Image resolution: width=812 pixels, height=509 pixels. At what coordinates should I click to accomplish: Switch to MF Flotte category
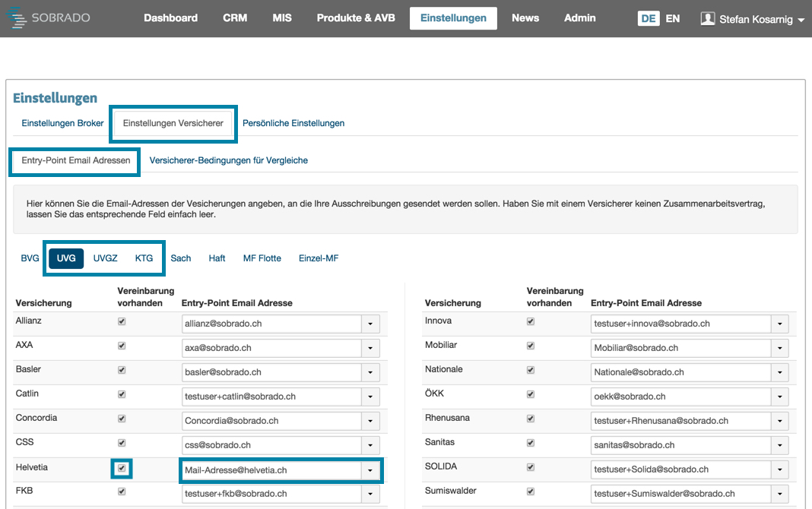(262, 258)
